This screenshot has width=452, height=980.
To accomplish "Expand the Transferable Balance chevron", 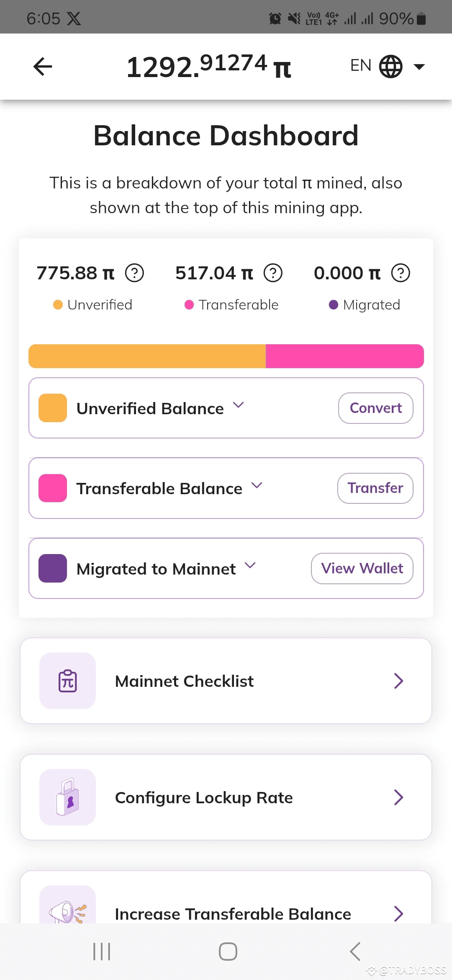I will pyautogui.click(x=257, y=485).
